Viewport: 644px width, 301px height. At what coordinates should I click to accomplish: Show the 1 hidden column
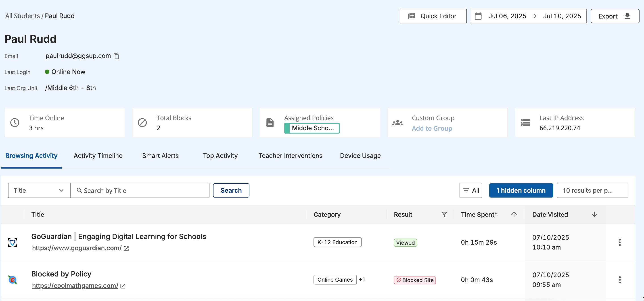pos(521,190)
